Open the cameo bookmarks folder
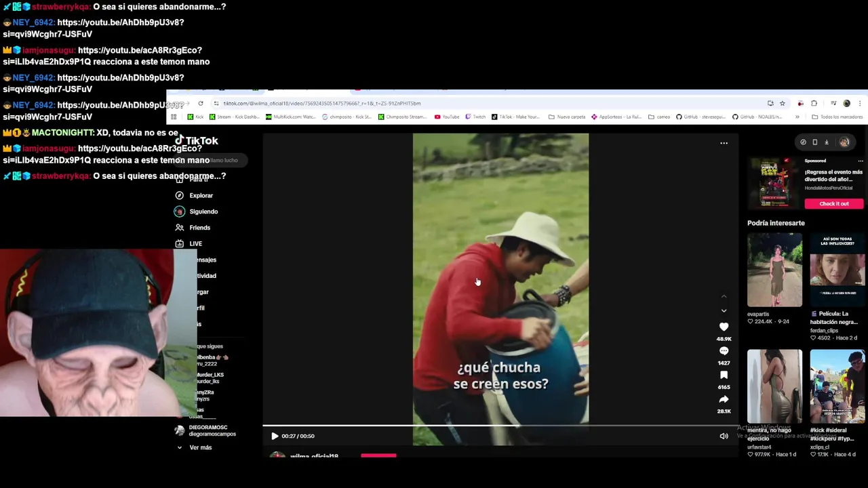 tap(659, 117)
